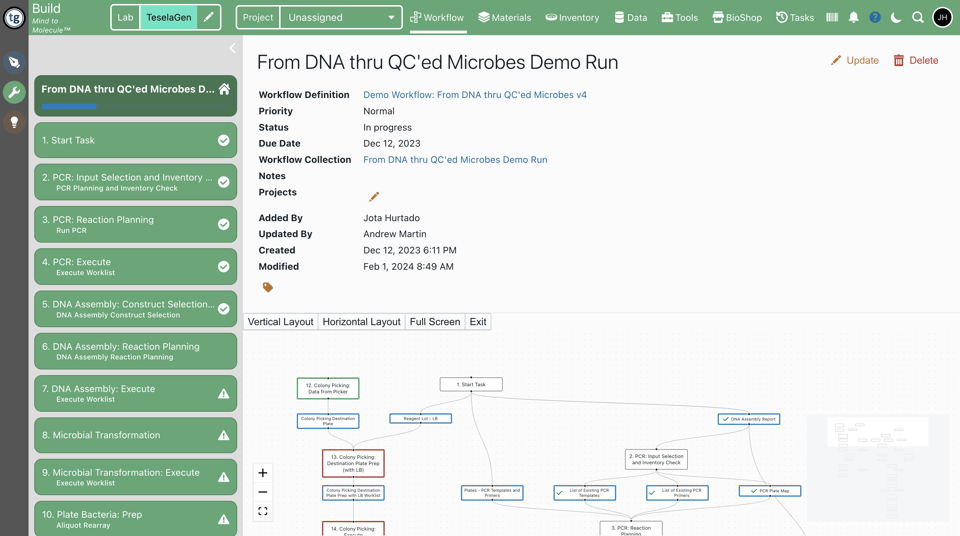Image resolution: width=960 pixels, height=536 pixels.
Task: Click the zoom in plus button
Action: [263, 473]
